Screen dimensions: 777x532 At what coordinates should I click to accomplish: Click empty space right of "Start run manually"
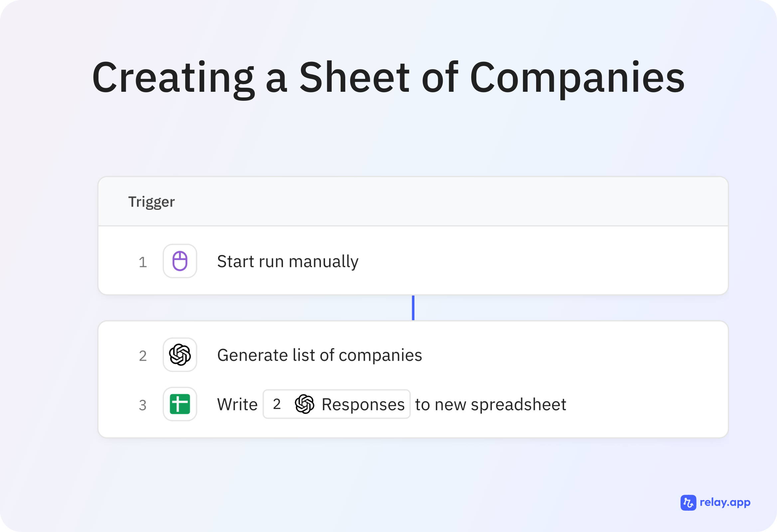tap(535, 261)
